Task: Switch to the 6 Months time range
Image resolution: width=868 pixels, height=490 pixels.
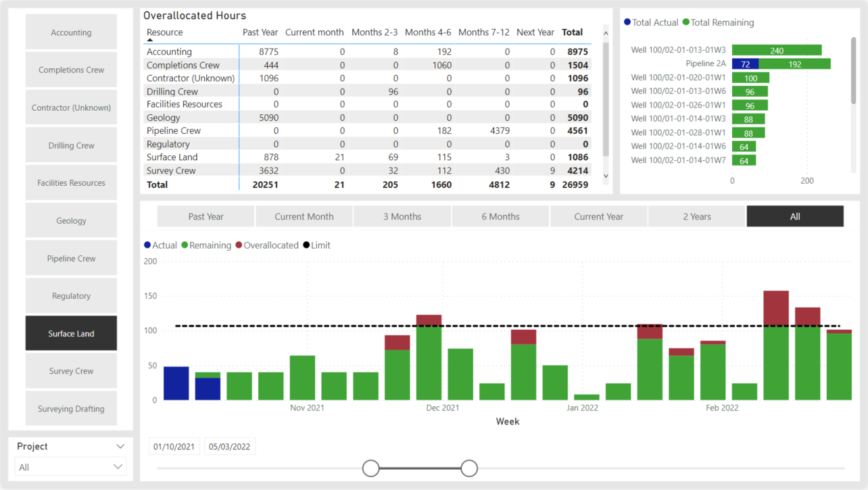Action: click(500, 217)
